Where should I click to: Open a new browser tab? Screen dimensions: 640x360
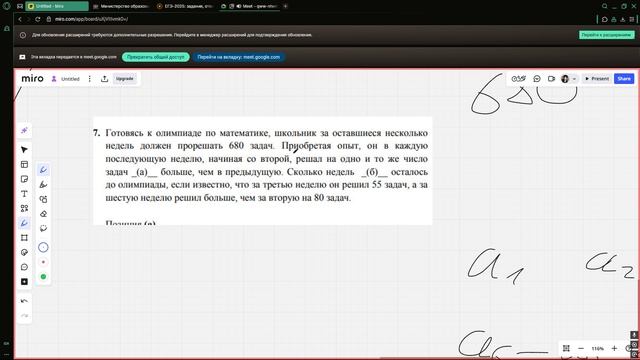coord(285,6)
